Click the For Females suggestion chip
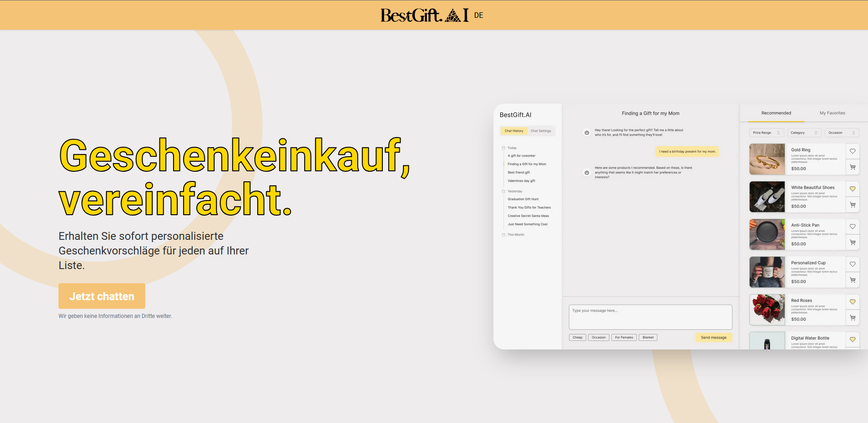Viewport: 868px width, 423px height. (624, 338)
